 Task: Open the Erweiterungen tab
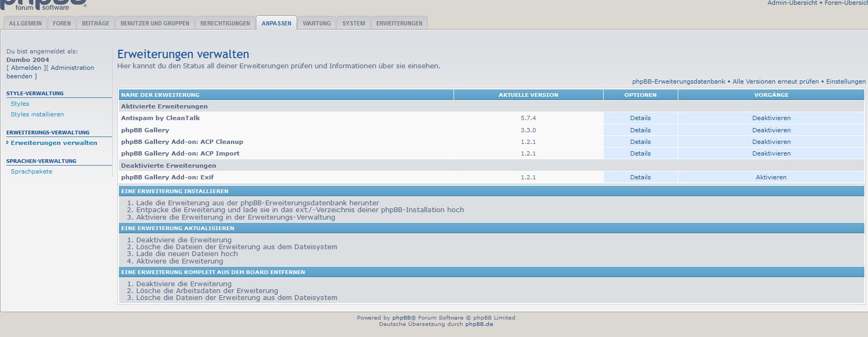pyautogui.click(x=399, y=23)
